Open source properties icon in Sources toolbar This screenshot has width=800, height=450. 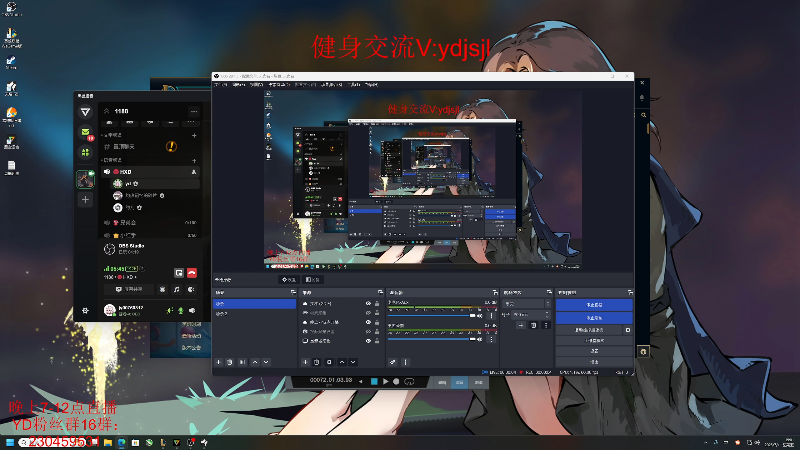[329, 362]
